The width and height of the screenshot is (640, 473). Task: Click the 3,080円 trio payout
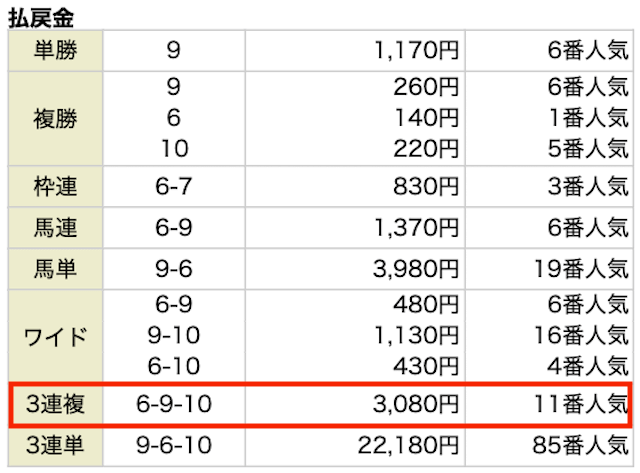pos(416,404)
